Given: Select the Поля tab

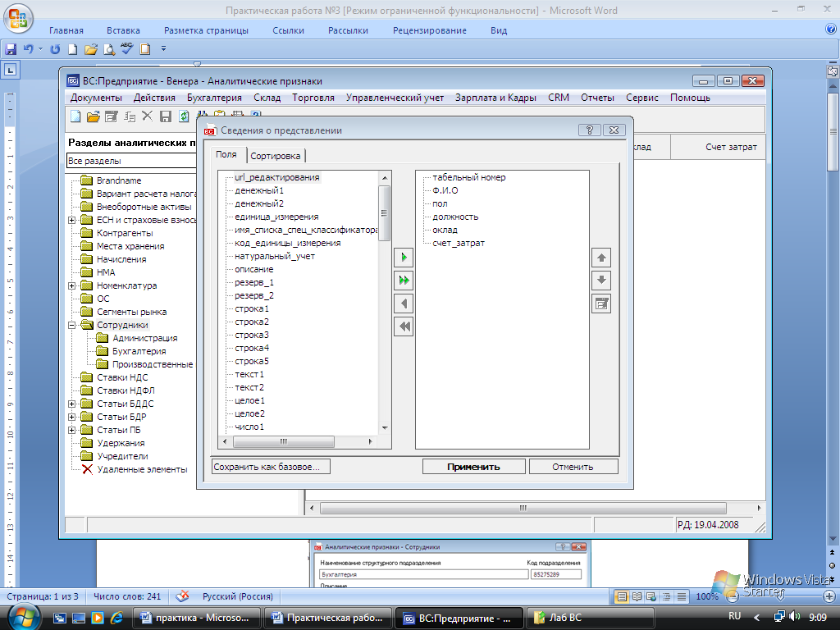Looking at the screenshot, I should click(x=226, y=154).
